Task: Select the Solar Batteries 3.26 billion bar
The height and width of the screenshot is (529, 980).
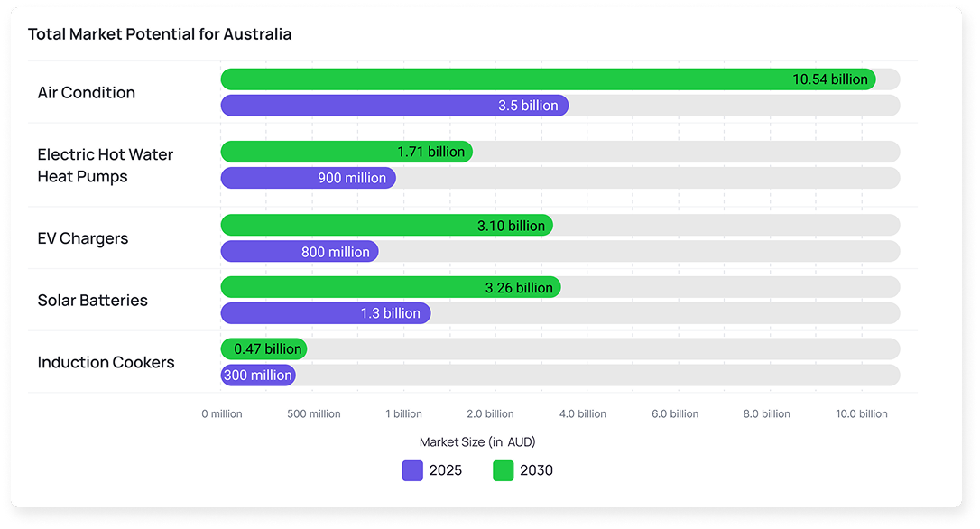Action: (391, 287)
